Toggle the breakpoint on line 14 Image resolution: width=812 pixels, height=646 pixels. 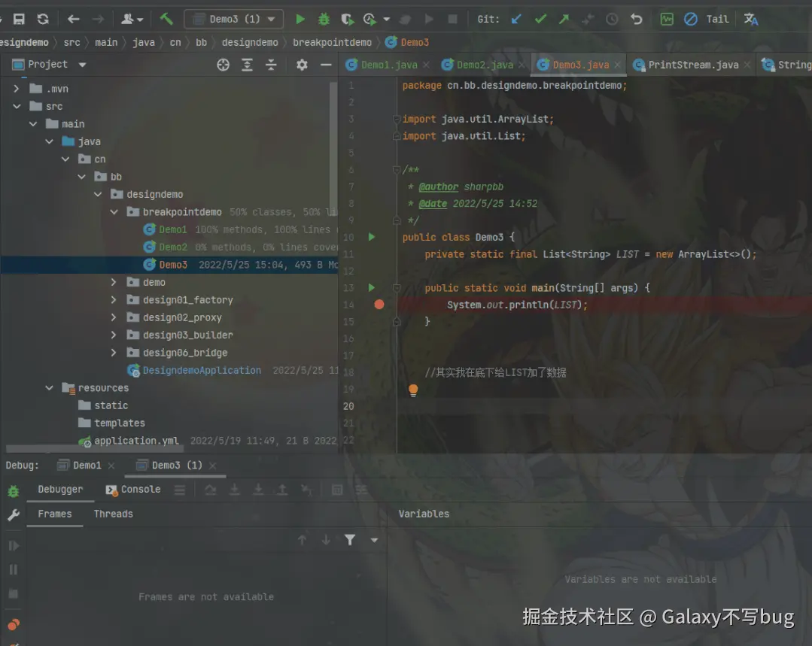tap(379, 305)
